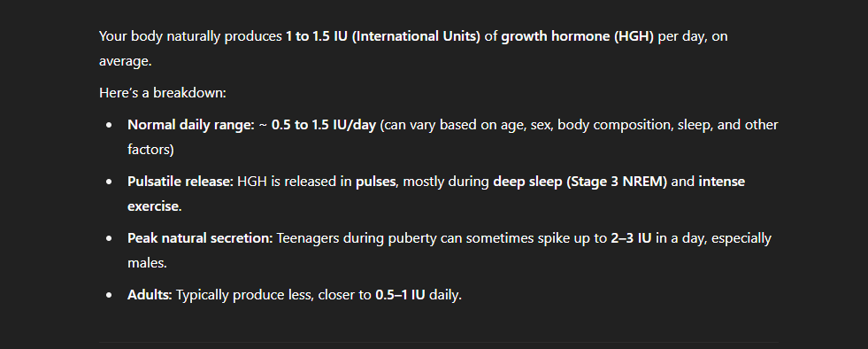Click the bold word 'pulses'
868x349 pixels.
click(x=376, y=182)
